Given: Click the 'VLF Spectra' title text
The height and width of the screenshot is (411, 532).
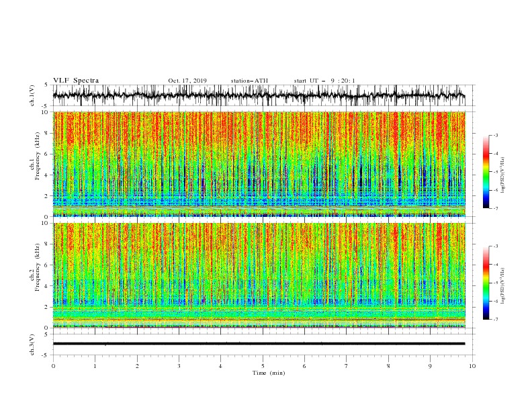Looking at the screenshot, I should point(76,81).
